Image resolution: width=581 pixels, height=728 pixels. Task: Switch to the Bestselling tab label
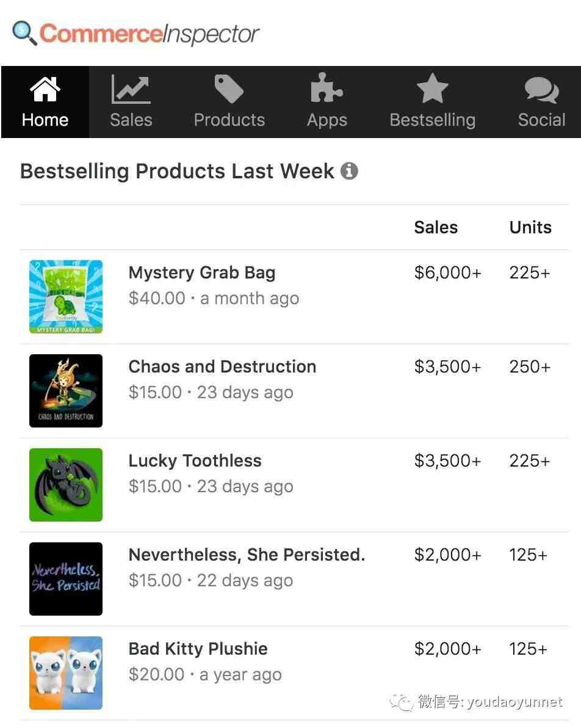tap(432, 120)
